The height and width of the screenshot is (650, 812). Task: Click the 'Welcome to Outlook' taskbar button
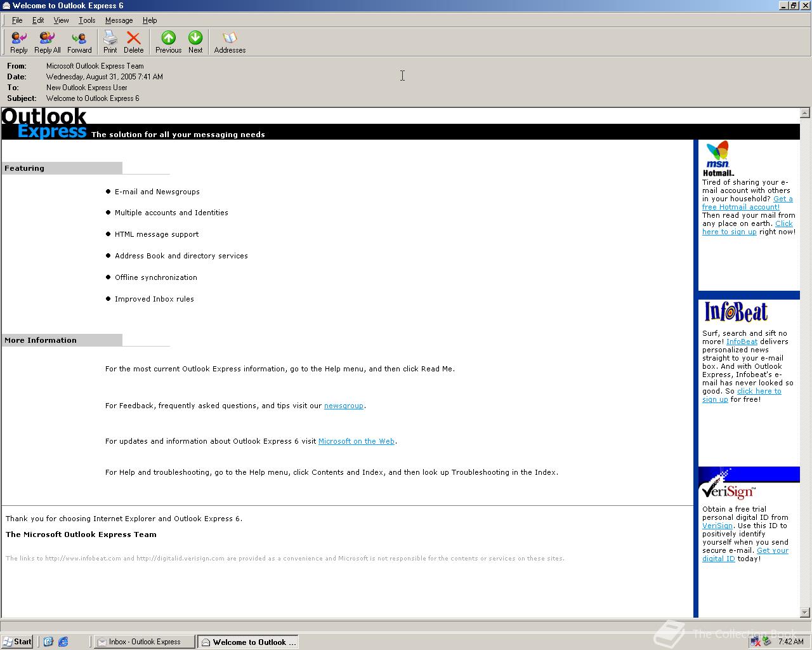(x=247, y=642)
